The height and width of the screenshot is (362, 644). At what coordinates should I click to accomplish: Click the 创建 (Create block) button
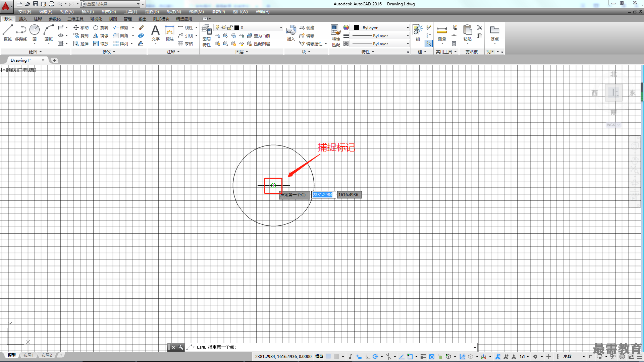coord(307,27)
